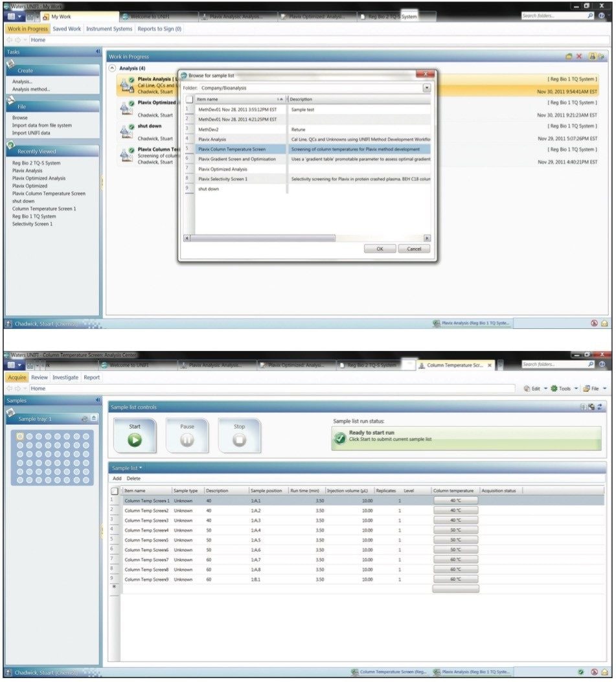Select the Column Temp Screen5 row
616x682 pixels.
357,540
